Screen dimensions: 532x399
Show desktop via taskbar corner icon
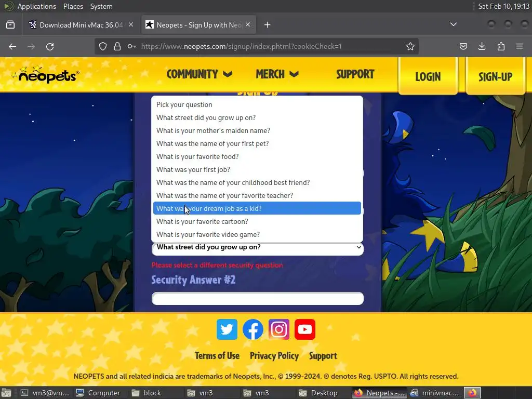pyautogui.click(x=6, y=393)
